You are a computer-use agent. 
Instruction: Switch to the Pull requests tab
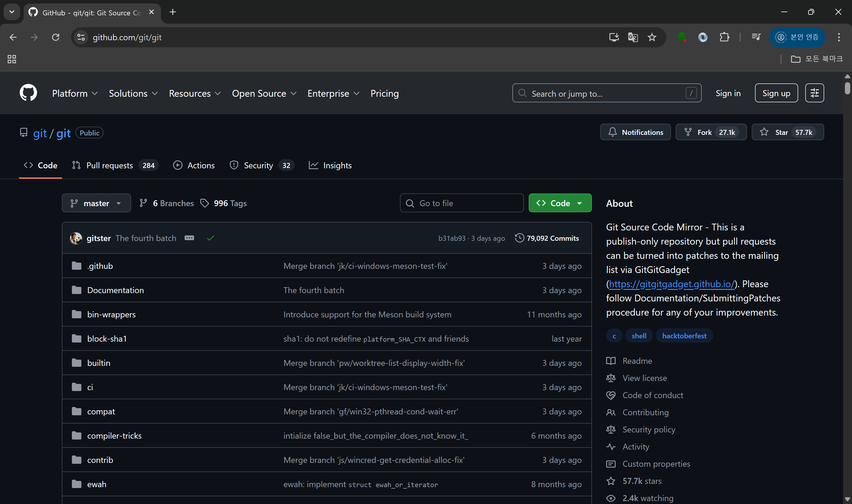tap(115, 165)
